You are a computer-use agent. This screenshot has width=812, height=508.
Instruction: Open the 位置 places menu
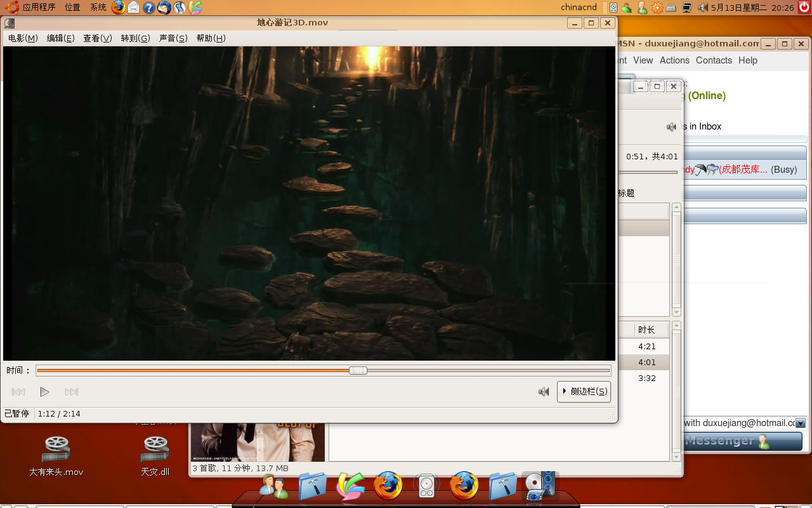pos(72,8)
